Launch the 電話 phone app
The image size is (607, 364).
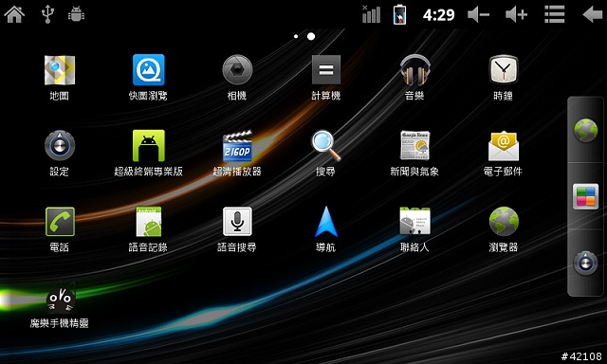coord(60,222)
